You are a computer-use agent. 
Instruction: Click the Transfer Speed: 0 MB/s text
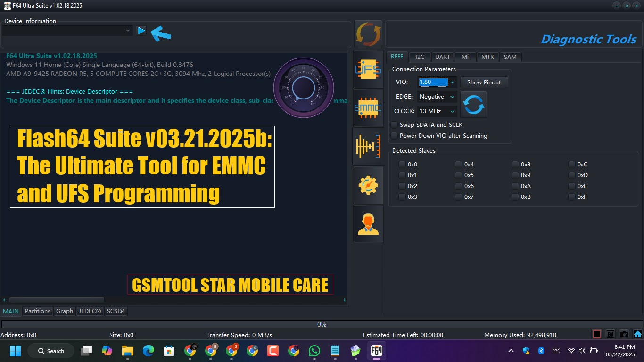[239, 335]
